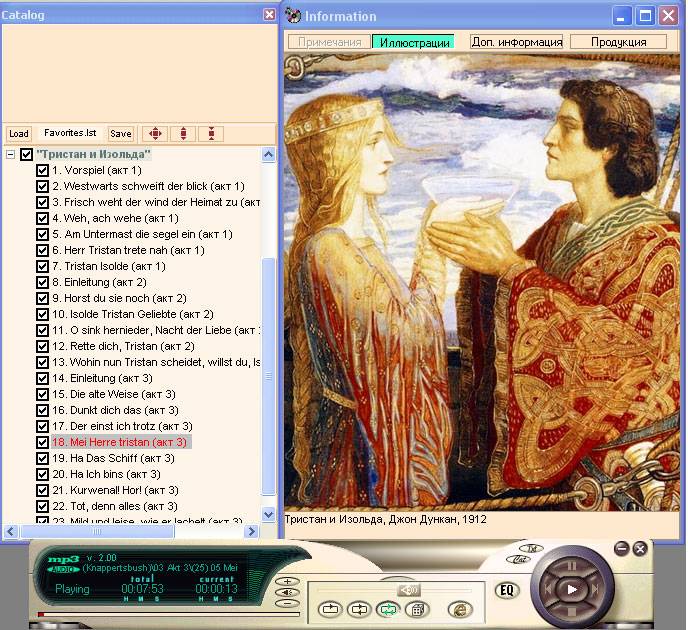Click the Catalog scroll-up arrow

click(x=268, y=154)
